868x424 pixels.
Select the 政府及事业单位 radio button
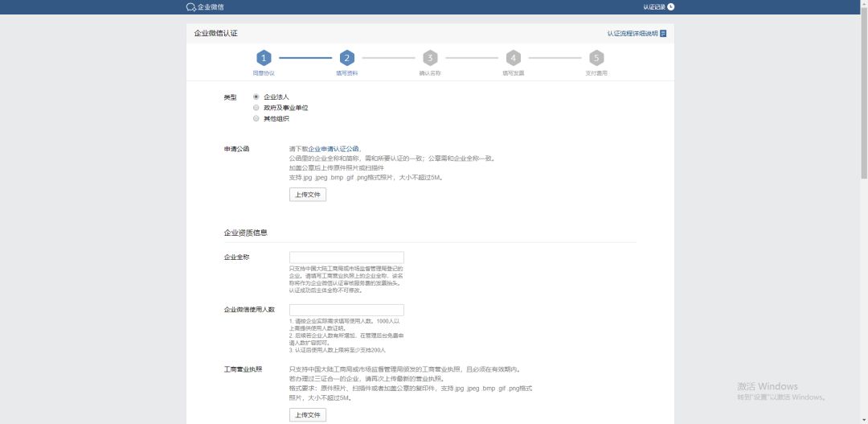(256, 108)
